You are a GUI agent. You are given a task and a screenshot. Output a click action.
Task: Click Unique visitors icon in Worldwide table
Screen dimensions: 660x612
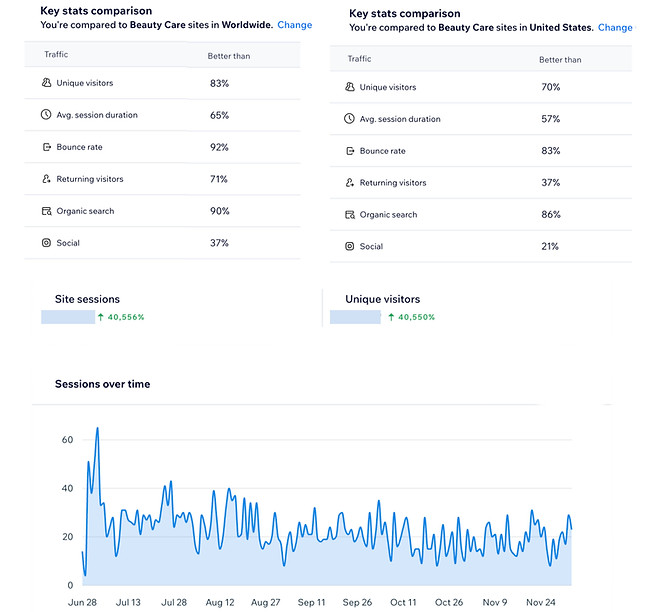pyautogui.click(x=46, y=84)
